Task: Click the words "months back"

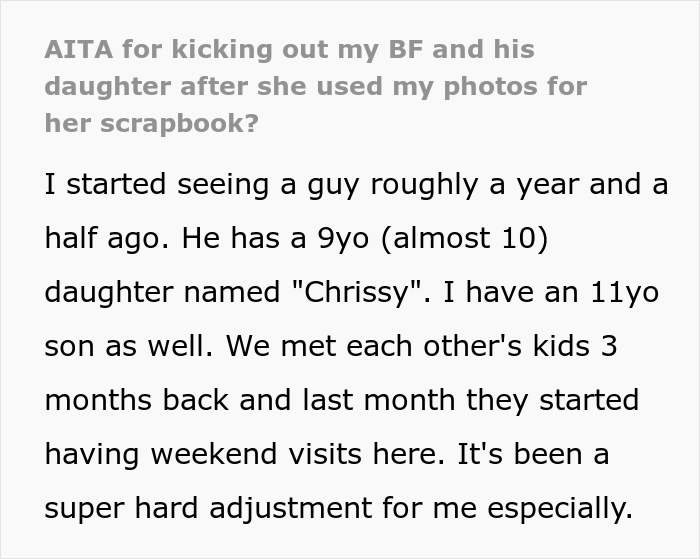Action: point(137,400)
